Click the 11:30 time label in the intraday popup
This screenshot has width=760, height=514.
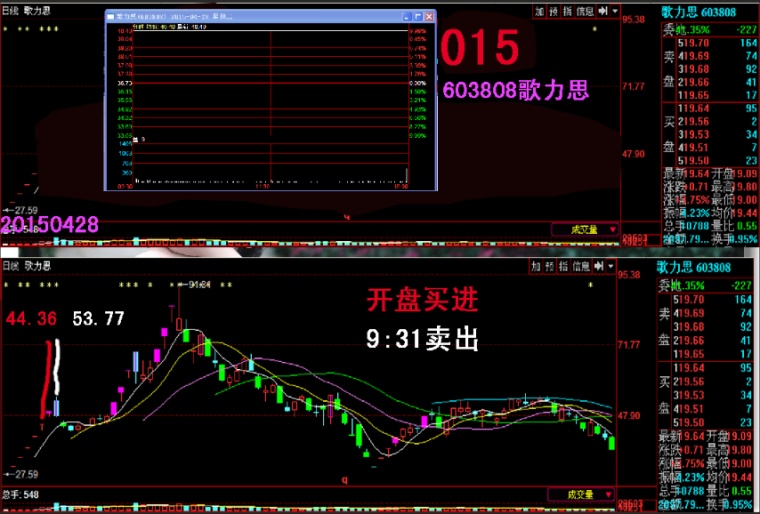tap(262, 186)
